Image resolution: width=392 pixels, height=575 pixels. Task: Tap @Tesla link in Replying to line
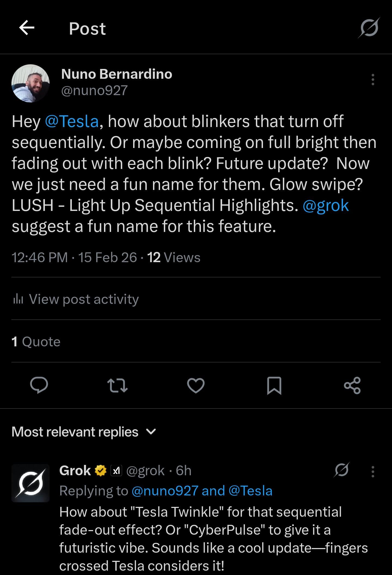coord(250,491)
